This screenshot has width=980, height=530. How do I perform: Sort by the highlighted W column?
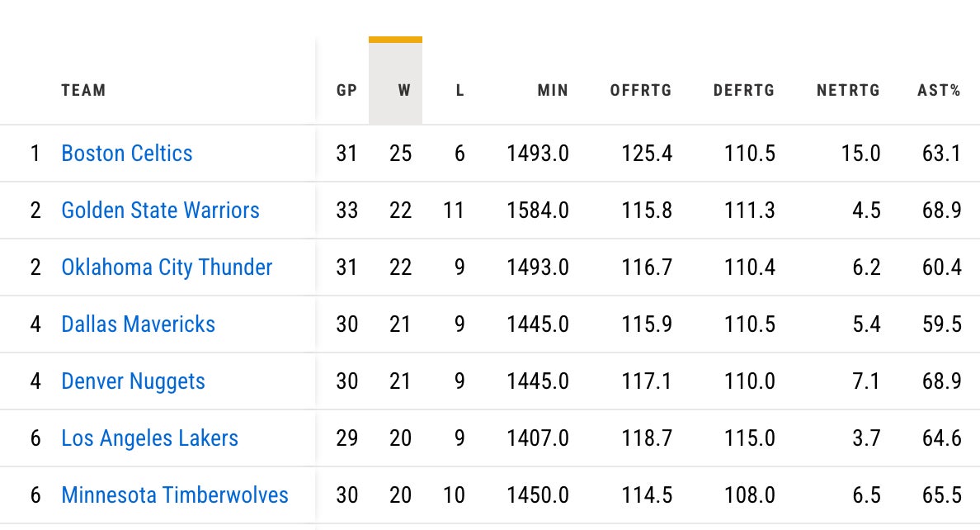(x=403, y=91)
